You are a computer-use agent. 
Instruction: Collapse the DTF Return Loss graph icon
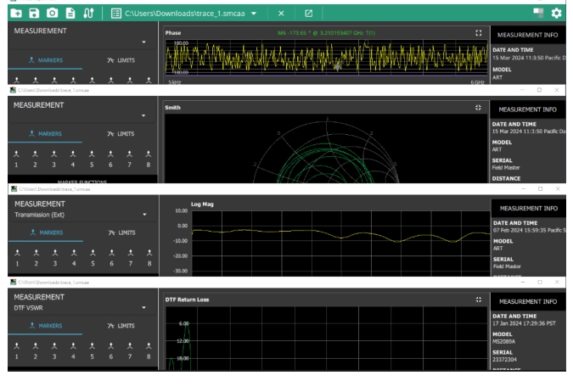click(x=479, y=300)
